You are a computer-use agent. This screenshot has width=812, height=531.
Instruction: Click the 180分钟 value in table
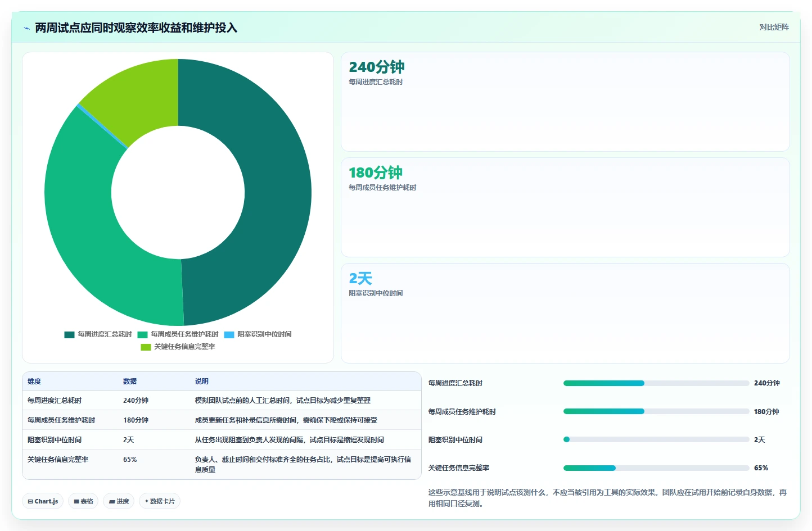136,420
